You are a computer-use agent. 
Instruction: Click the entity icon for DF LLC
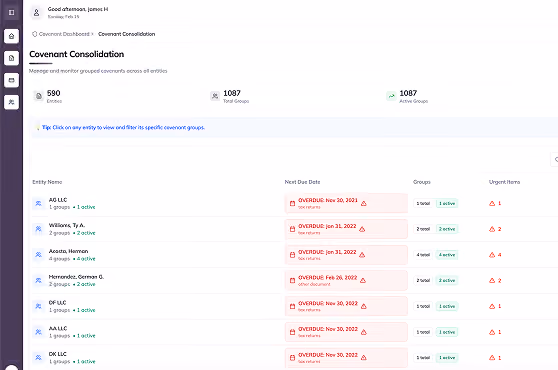click(x=38, y=306)
